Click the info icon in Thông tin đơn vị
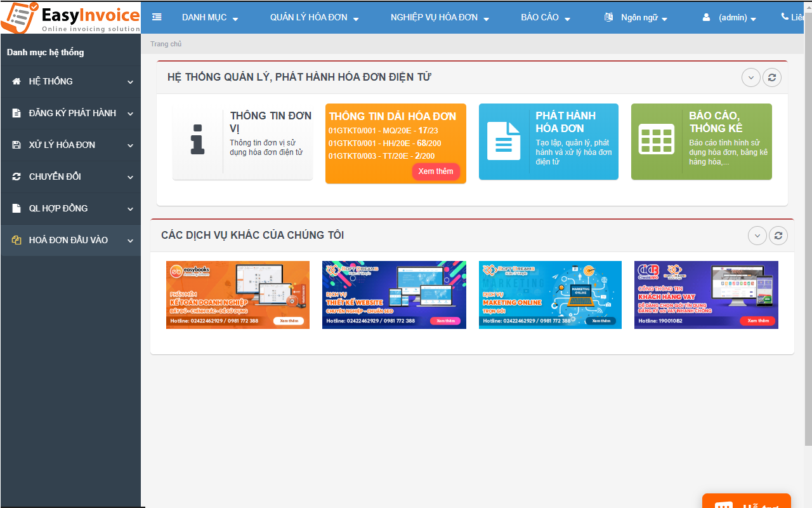Screen dimensions: 812x508 (x=197, y=140)
